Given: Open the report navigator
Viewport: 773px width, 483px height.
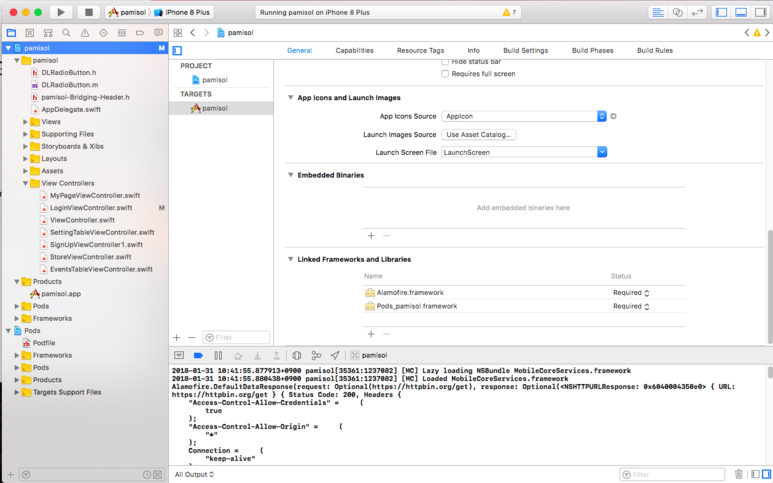Looking at the screenshot, I should pos(158,33).
